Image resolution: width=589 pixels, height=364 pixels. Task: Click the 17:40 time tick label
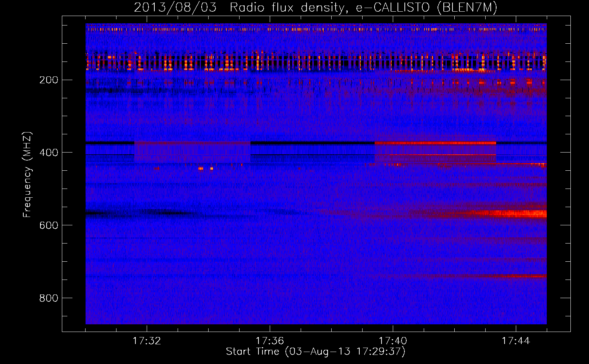click(x=393, y=341)
